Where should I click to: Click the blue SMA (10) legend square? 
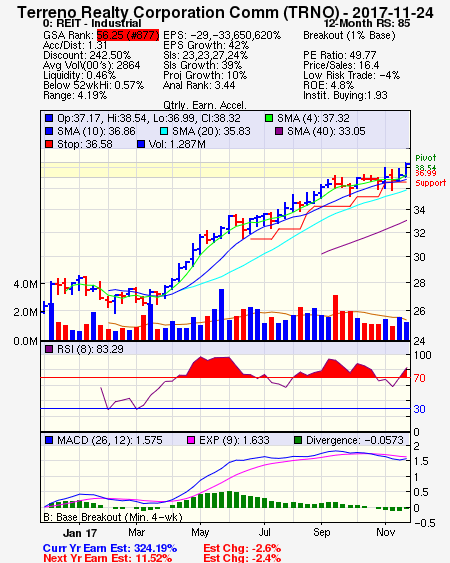49,131
